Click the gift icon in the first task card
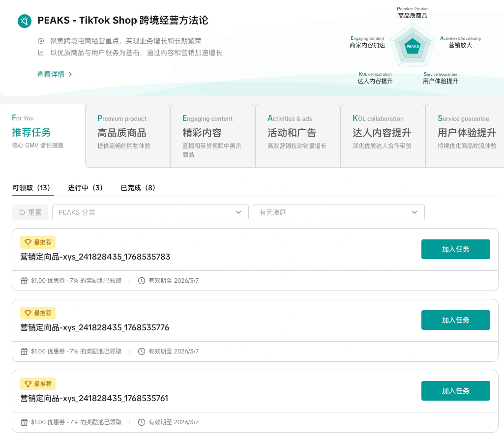The width and height of the screenshot is (504, 437). (24, 281)
